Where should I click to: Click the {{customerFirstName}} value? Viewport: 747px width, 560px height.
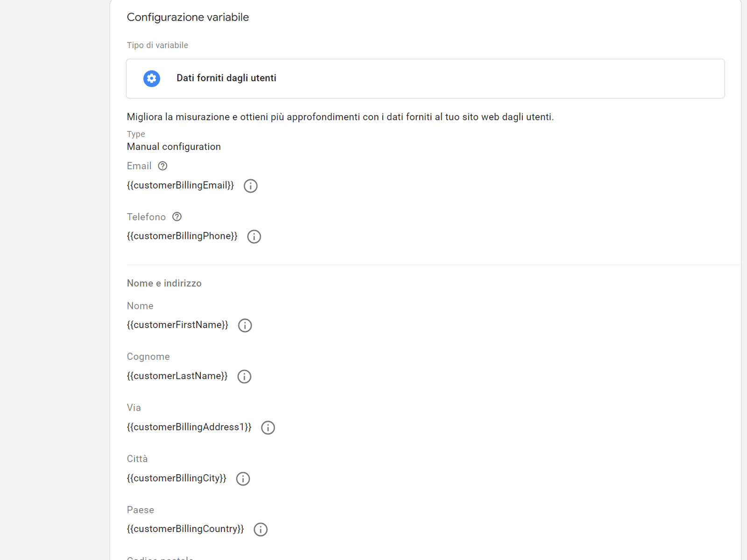coord(177,325)
